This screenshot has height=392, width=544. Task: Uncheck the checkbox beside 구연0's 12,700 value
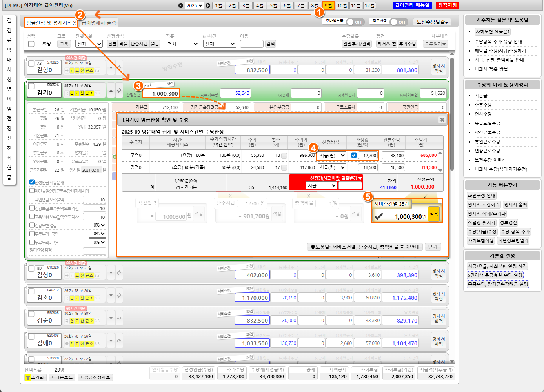coord(354,155)
